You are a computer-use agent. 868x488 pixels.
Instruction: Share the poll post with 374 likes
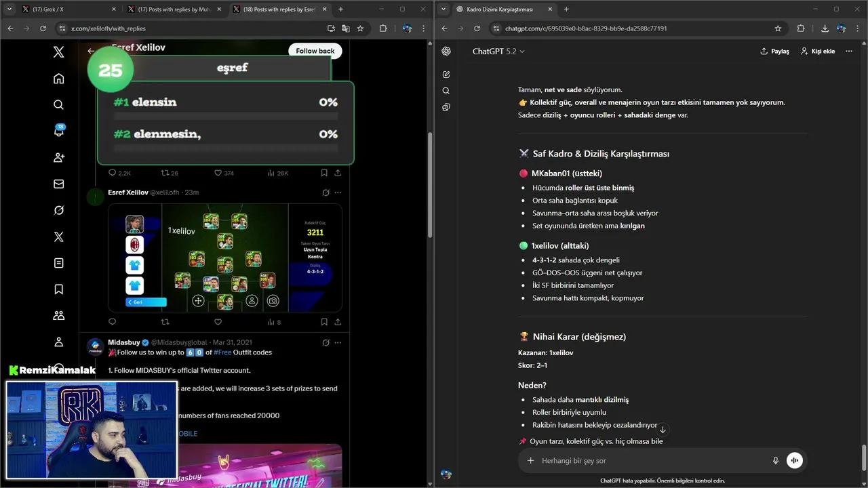(338, 173)
